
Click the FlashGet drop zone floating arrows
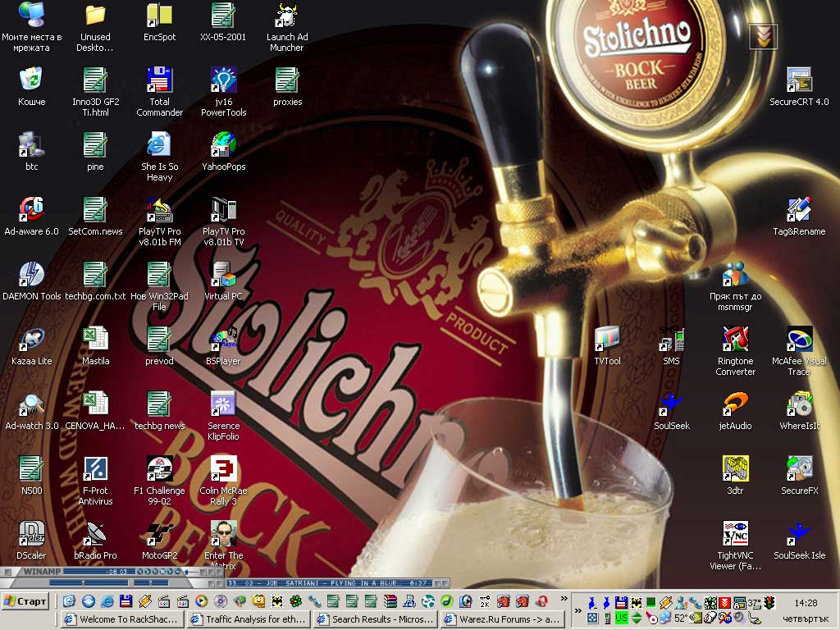[763, 37]
